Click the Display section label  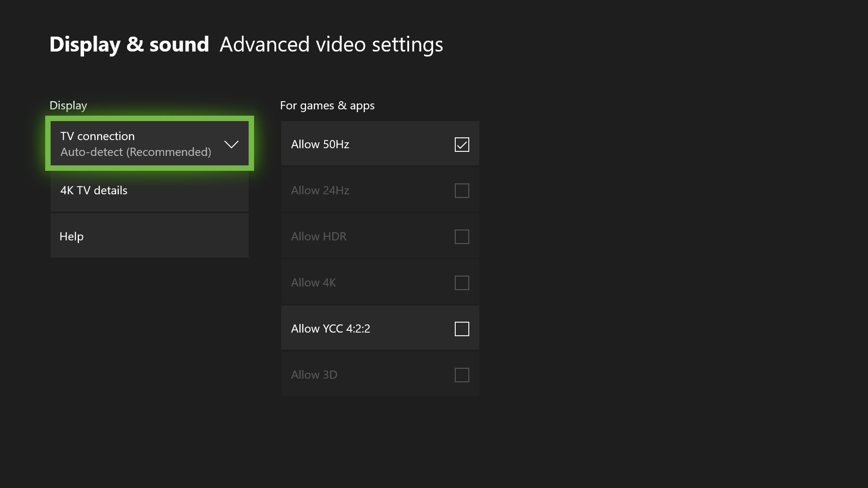[68, 105]
